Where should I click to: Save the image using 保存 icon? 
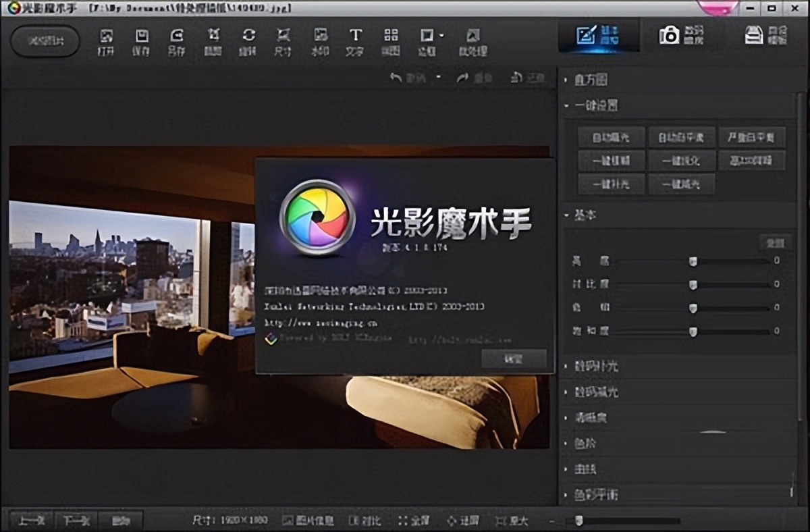tap(140, 39)
